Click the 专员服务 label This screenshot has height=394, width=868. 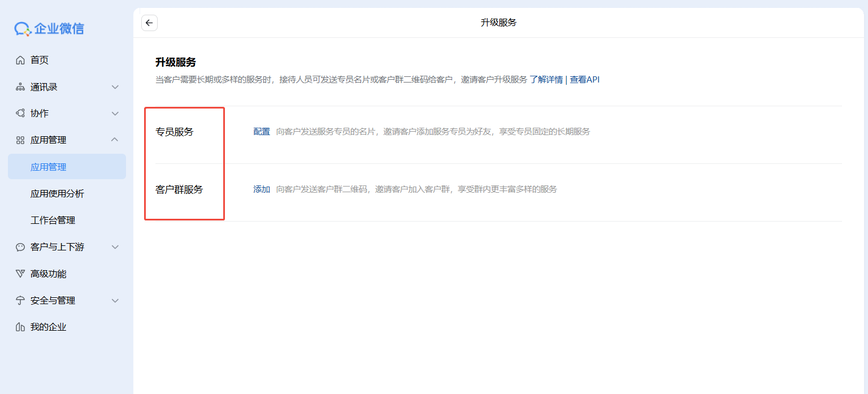[175, 132]
